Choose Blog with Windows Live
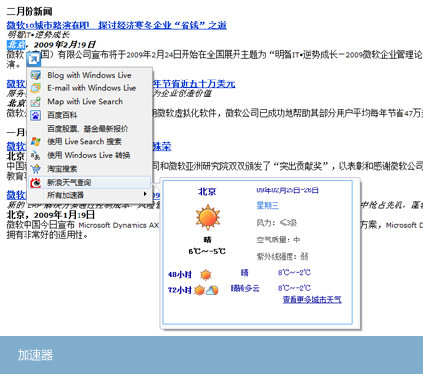 pos(89,75)
